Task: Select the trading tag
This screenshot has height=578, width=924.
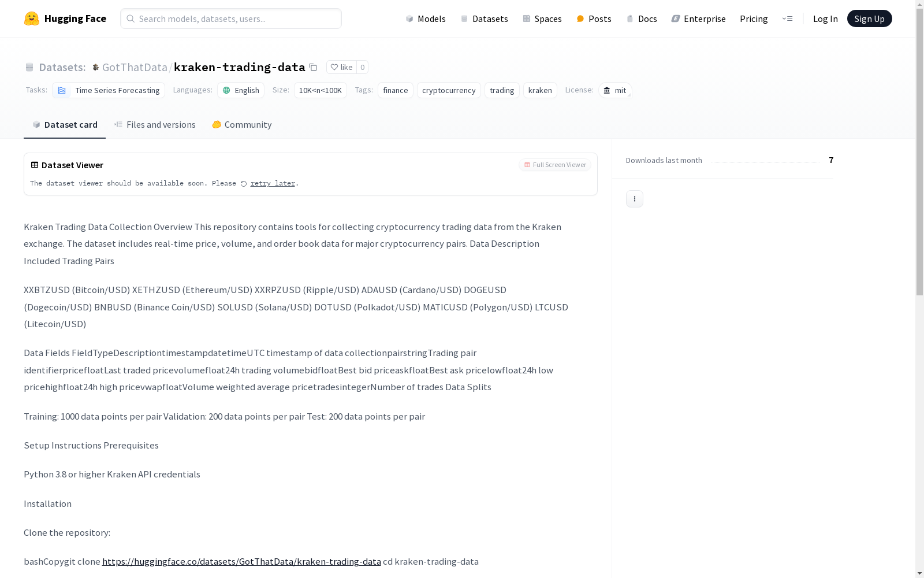Action: click(502, 90)
